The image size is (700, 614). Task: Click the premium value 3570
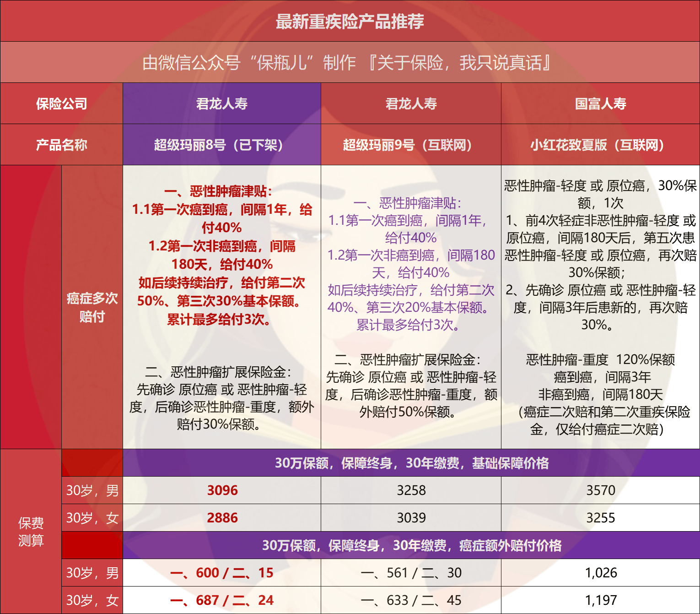tap(601, 490)
